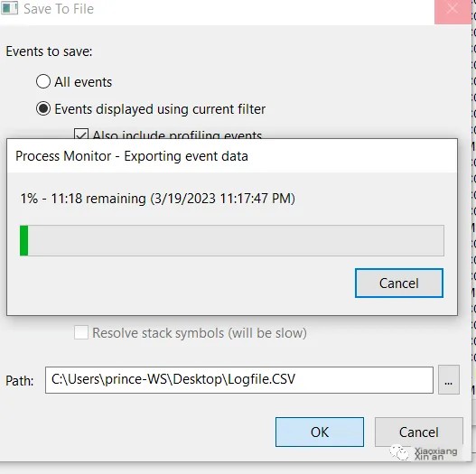This screenshot has height=474, width=476.
Task: Click the Events to save label
Action: point(49,51)
